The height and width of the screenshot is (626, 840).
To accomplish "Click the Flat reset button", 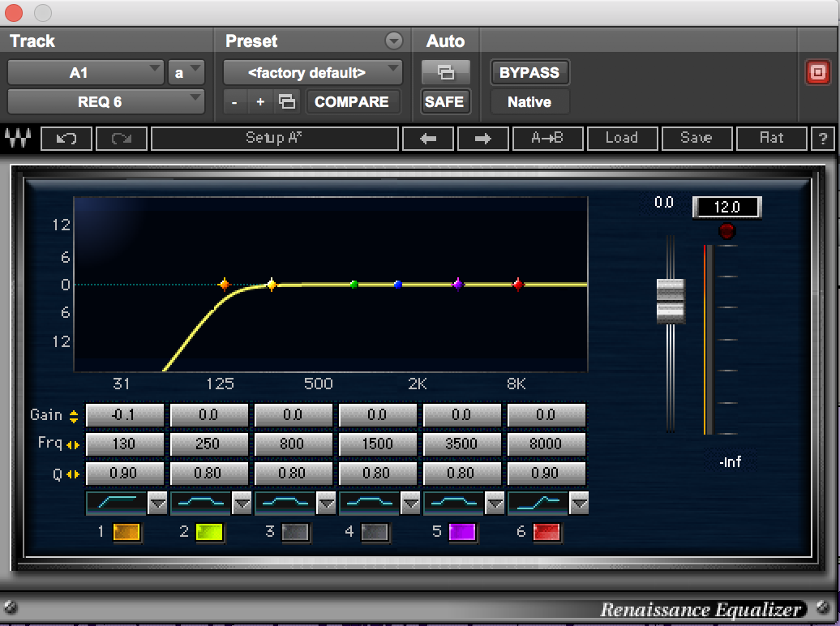I will pyautogui.click(x=771, y=139).
